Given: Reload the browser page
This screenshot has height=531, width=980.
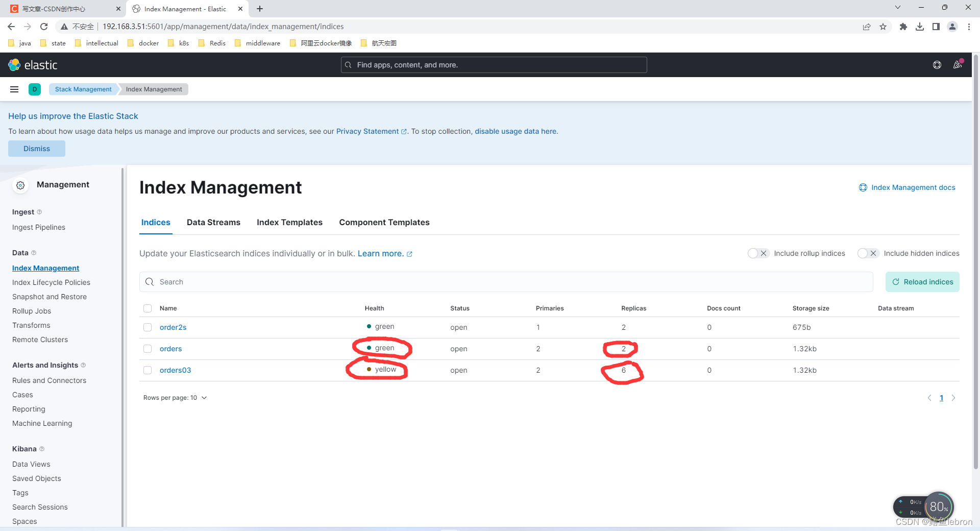Looking at the screenshot, I should click(44, 27).
